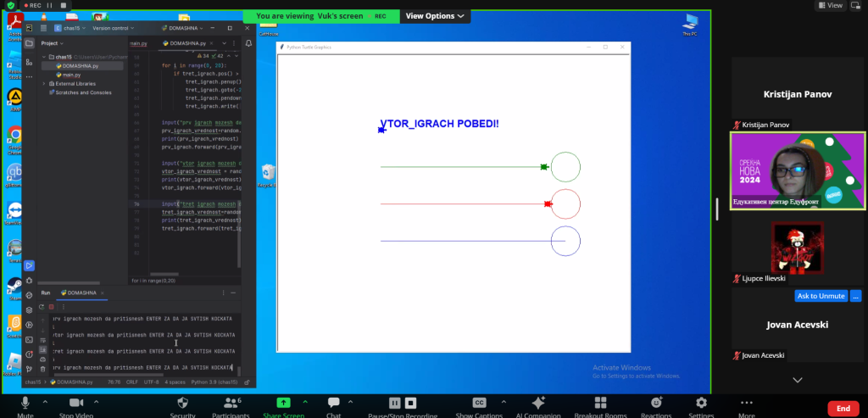Click the green Share Screen icon
868x418 pixels.
(283, 403)
